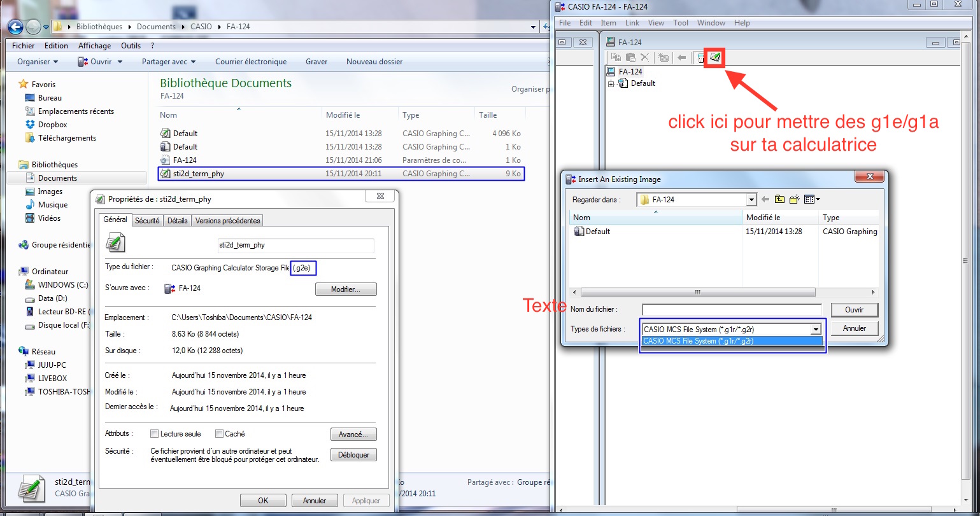Click the calculator icon in FA-124 toolbar
The image size is (980, 516).
coord(701,58)
